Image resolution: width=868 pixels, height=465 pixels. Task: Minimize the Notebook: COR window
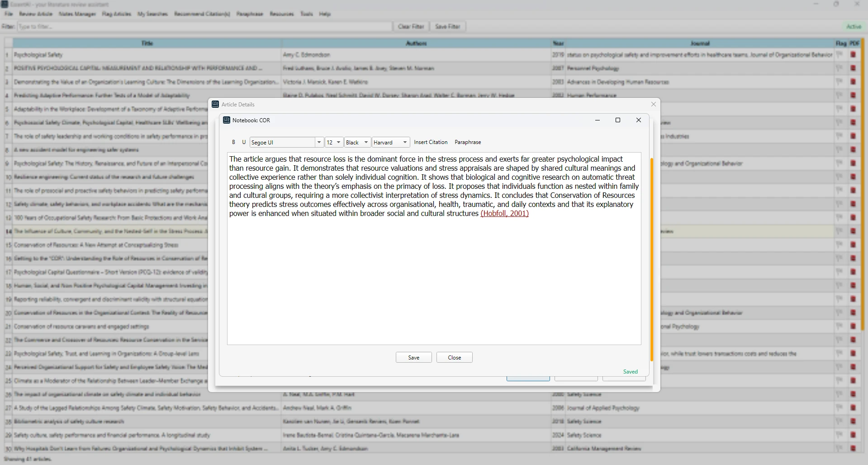click(x=597, y=120)
